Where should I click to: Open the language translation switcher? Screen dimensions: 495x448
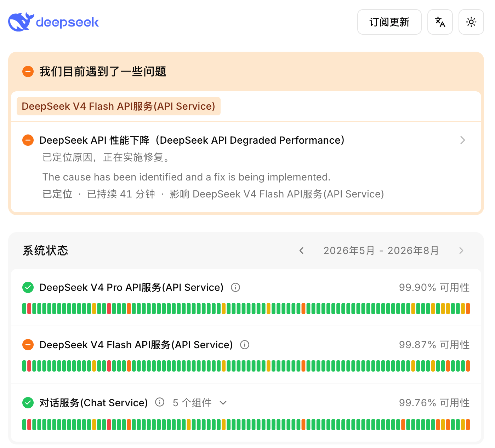click(440, 22)
